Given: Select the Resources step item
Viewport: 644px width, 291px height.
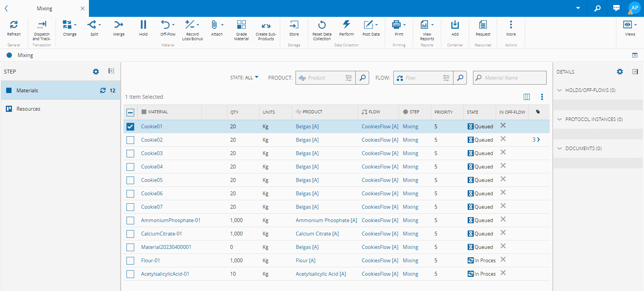Looking at the screenshot, I should click(x=28, y=109).
